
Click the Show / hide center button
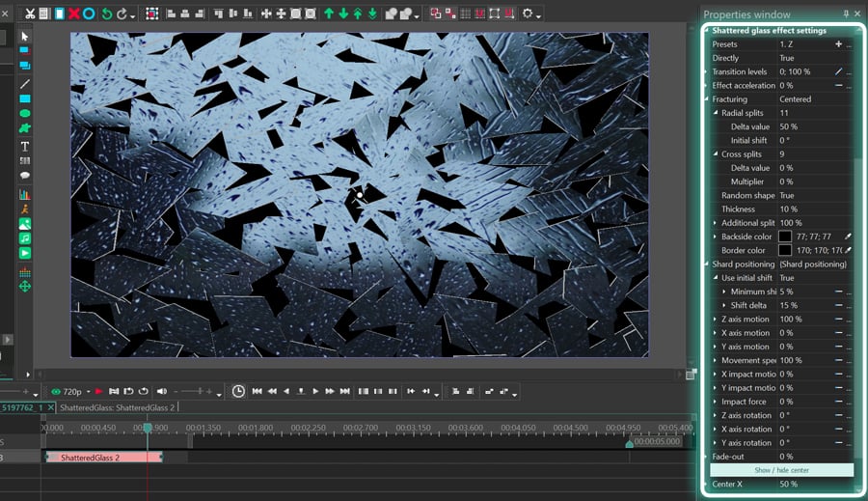pyautogui.click(x=781, y=470)
